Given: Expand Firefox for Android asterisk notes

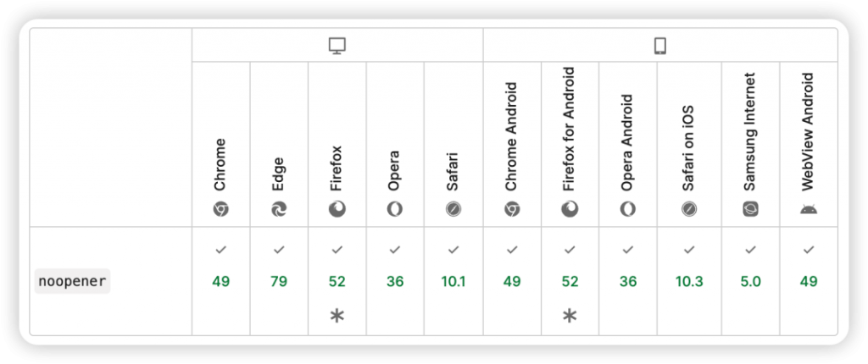Looking at the screenshot, I should (x=570, y=316).
